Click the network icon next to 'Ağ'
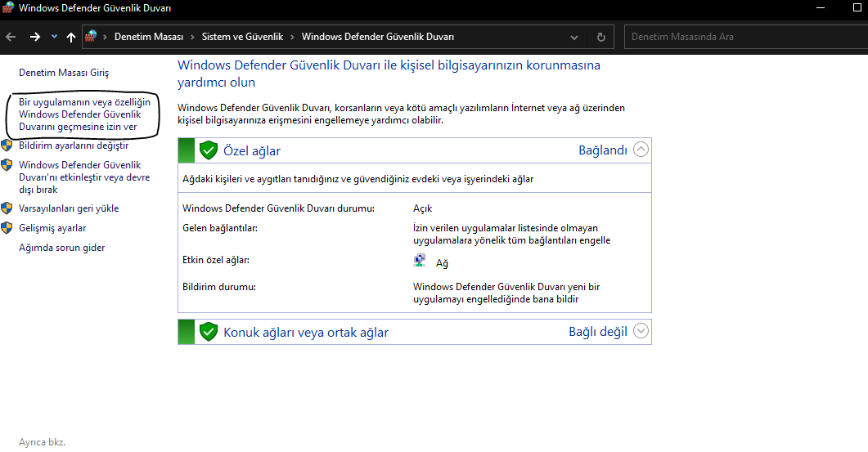Screen dimensions: 868x452 point(420,261)
